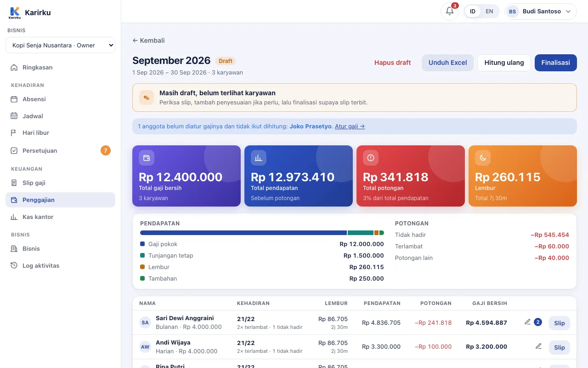This screenshot has width=588, height=368.
Task: Click the Kas kantor chart icon
Action: point(14,217)
